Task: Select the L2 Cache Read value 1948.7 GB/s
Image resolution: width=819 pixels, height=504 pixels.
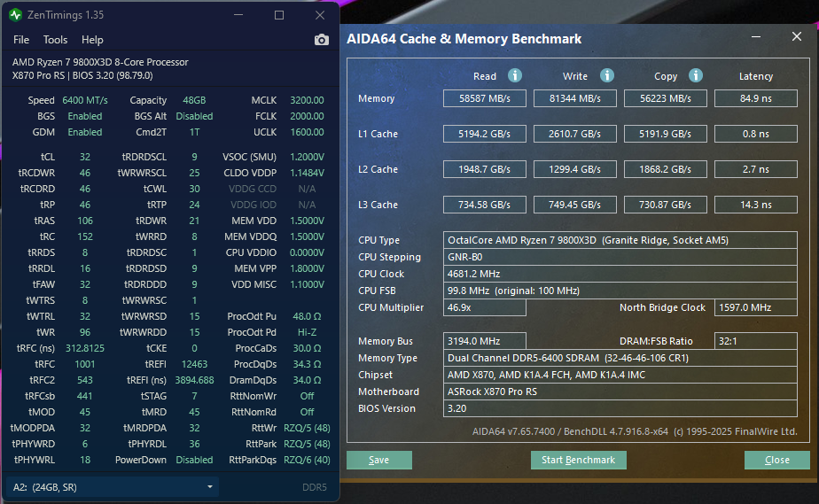Action: click(x=485, y=169)
